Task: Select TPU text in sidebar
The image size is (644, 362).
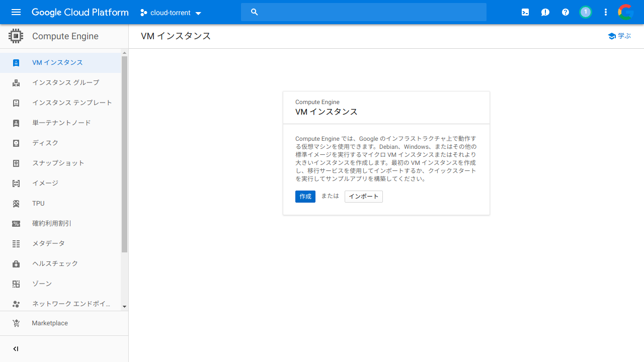Action: tap(38, 204)
